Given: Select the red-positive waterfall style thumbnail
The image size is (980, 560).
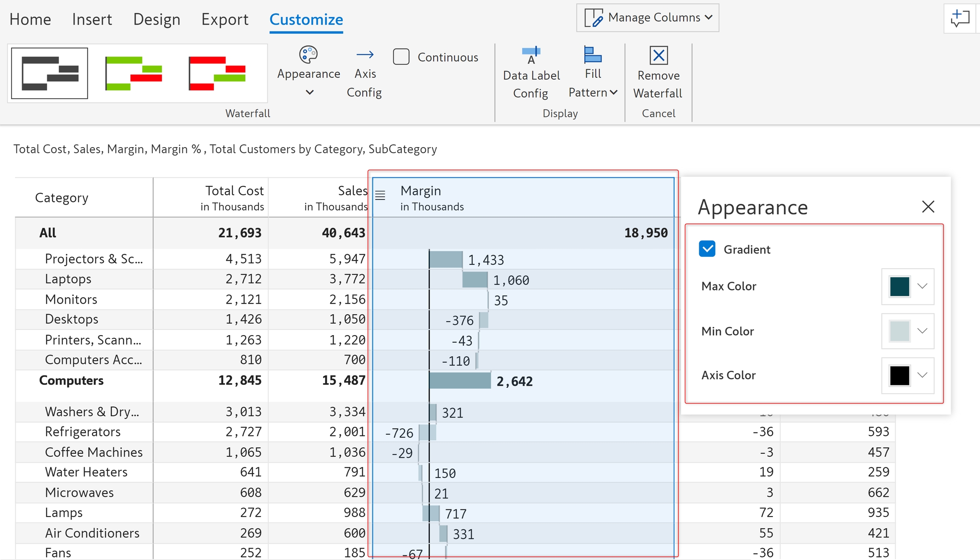Looking at the screenshot, I should click(x=217, y=73).
